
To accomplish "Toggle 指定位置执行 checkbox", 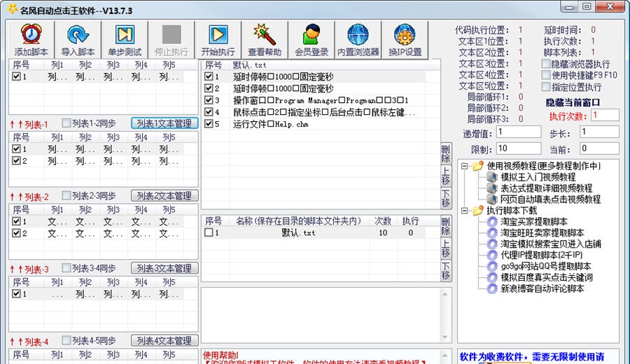I will [545, 87].
